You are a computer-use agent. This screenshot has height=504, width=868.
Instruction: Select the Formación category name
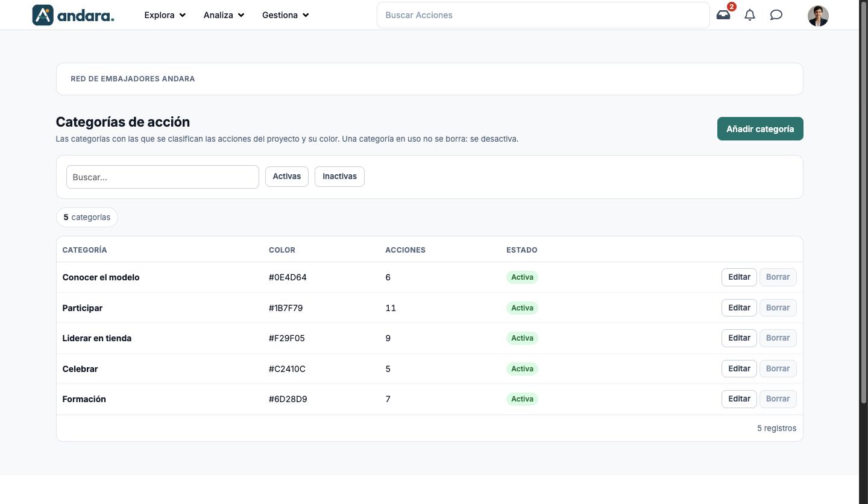pos(84,399)
